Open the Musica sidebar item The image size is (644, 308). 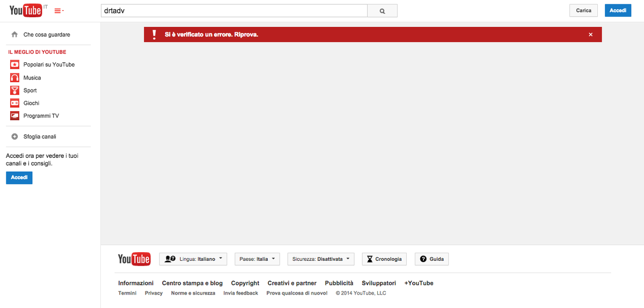point(32,78)
